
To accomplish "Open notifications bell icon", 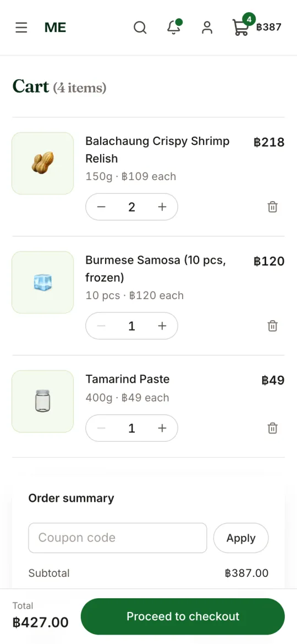I will 174,28.
